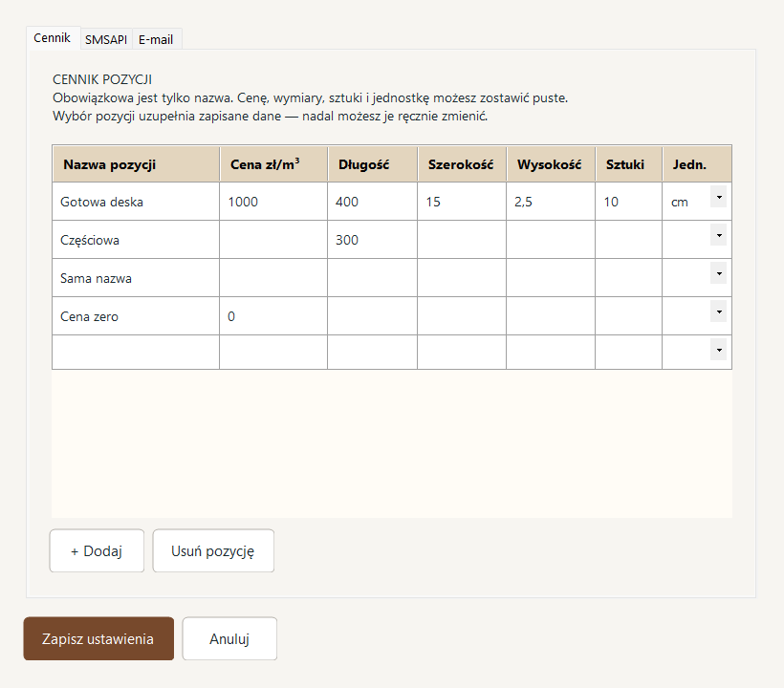
Task: Click the price cell showing 1000
Action: pos(273,202)
